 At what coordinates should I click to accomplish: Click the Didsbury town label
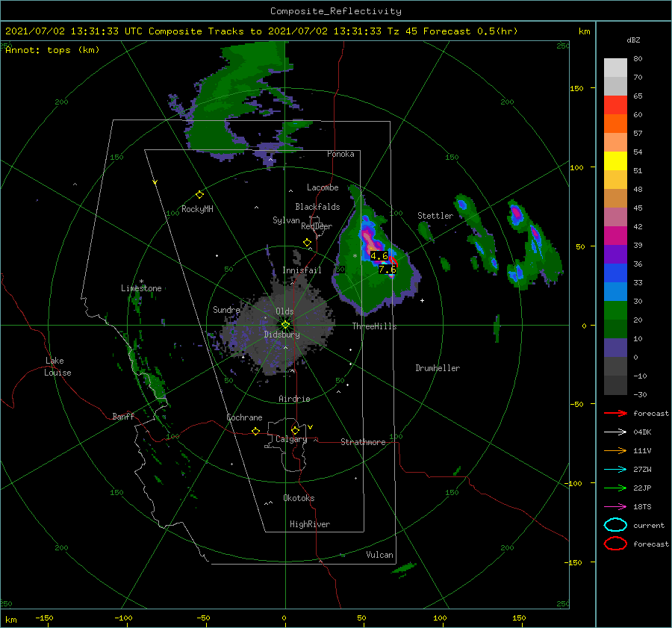pos(282,335)
